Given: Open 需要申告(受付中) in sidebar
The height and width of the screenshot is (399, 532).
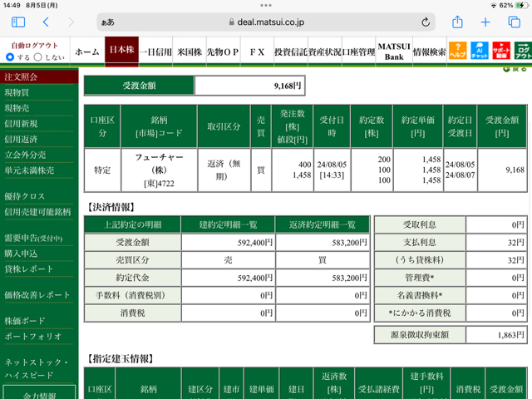Looking at the screenshot, I should pyautogui.click(x=33, y=238).
